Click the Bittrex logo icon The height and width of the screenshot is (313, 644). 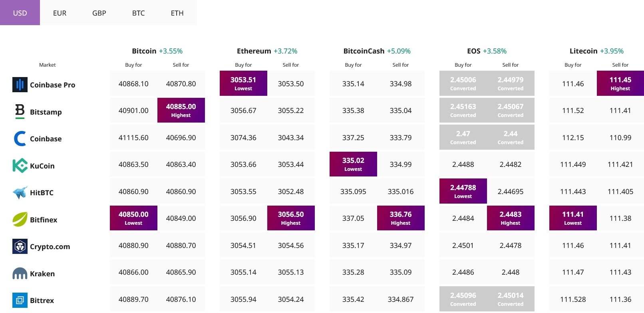[x=20, y=300]
